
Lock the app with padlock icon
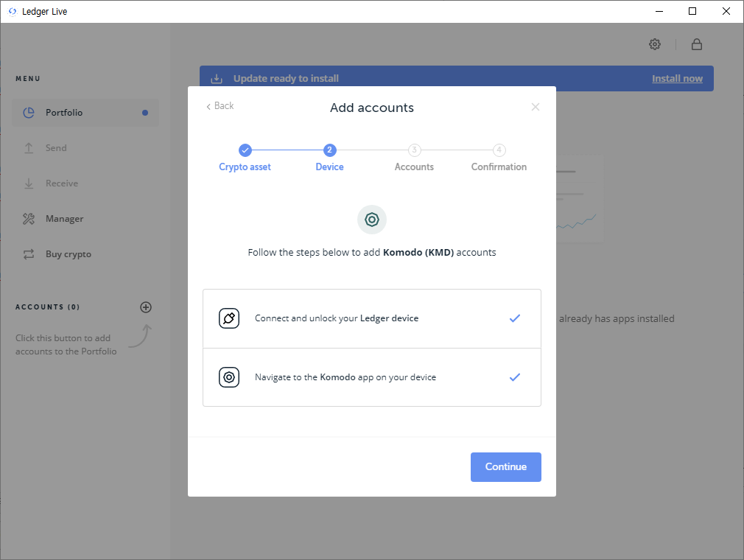pyautogui.click(x=697, y=44)
